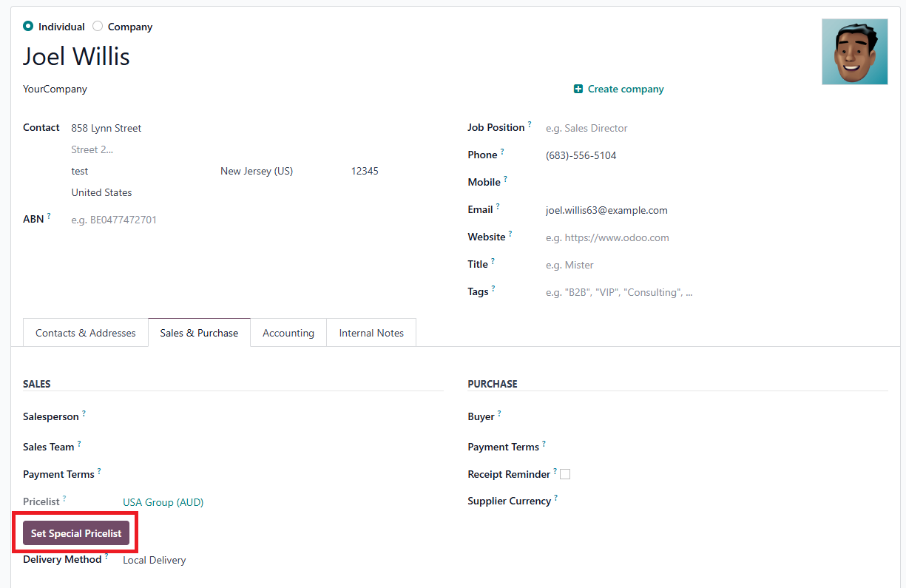
Task: Switch to the Accounting tab
Action: (x=288, y=333)
